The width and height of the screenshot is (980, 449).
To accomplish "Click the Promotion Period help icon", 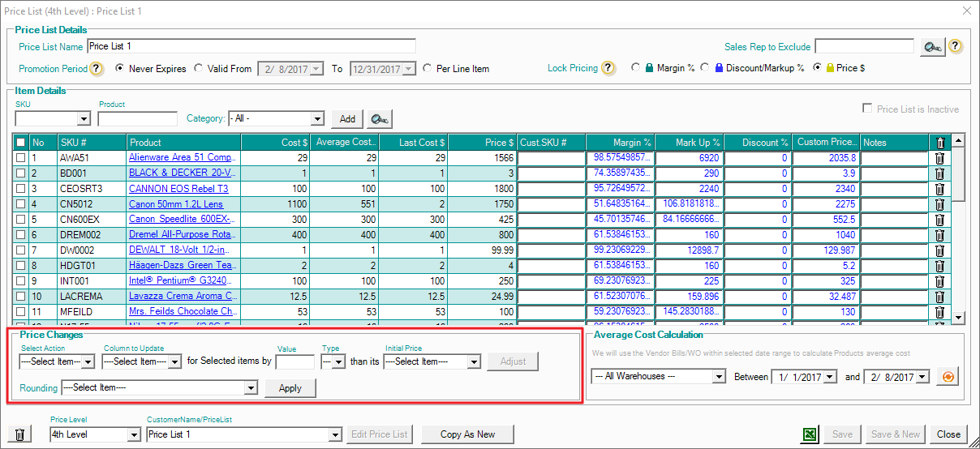I will 97,69.
